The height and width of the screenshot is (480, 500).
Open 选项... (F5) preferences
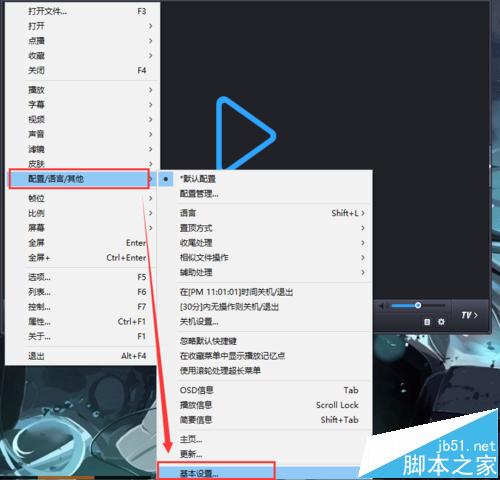tap(83, 277)
